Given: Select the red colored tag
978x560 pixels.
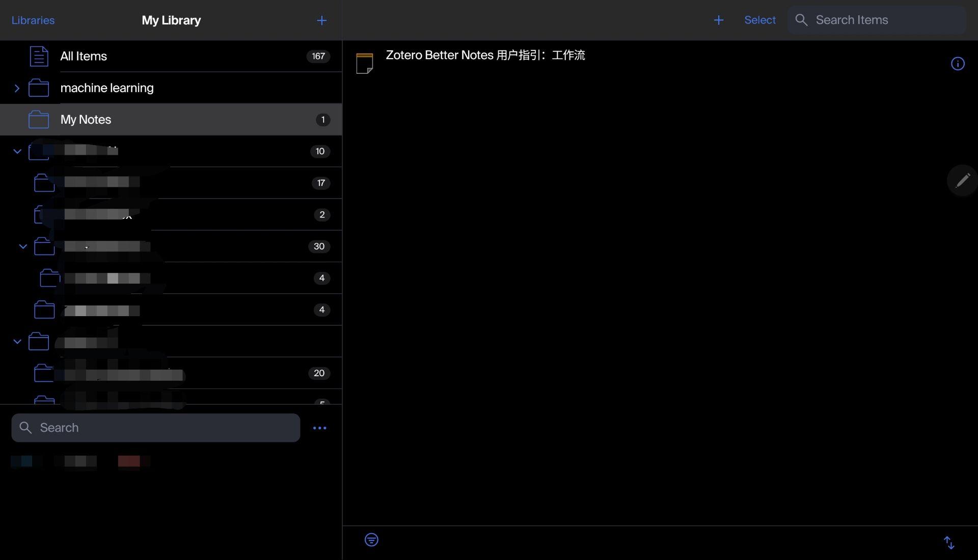Looking at the screenshot, I should (129, 461).
